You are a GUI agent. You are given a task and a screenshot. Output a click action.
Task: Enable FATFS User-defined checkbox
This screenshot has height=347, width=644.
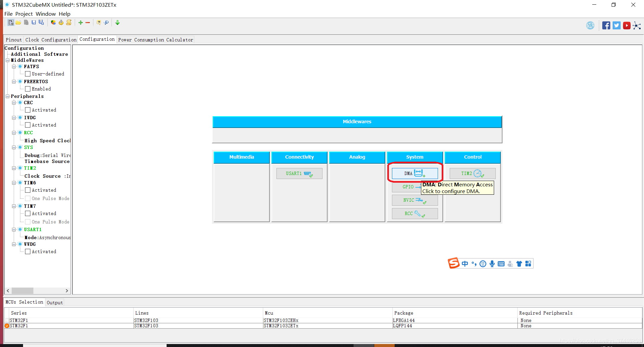[x=28, y=74]
